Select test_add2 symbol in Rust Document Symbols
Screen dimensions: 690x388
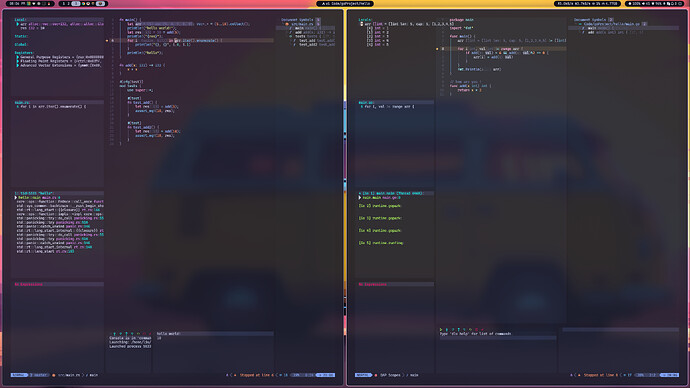pos(309,44)
